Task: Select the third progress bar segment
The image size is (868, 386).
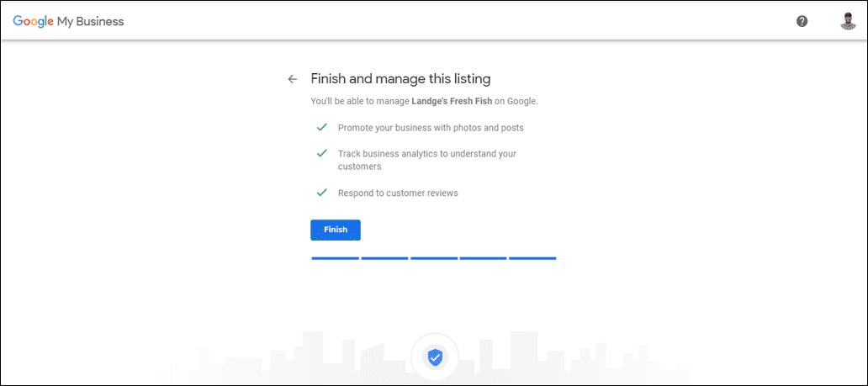Action: [434, 258]
